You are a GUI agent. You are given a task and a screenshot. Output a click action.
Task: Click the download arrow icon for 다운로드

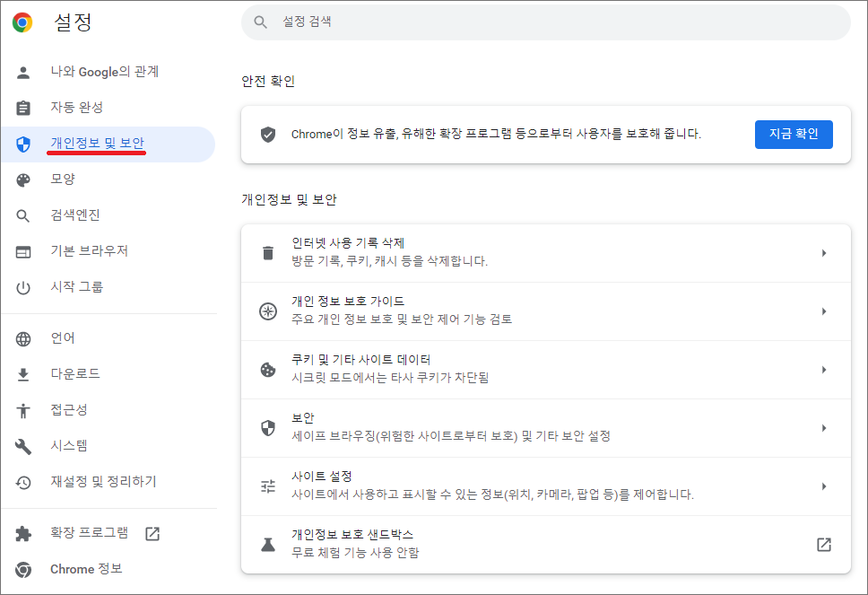pos(23,375)
